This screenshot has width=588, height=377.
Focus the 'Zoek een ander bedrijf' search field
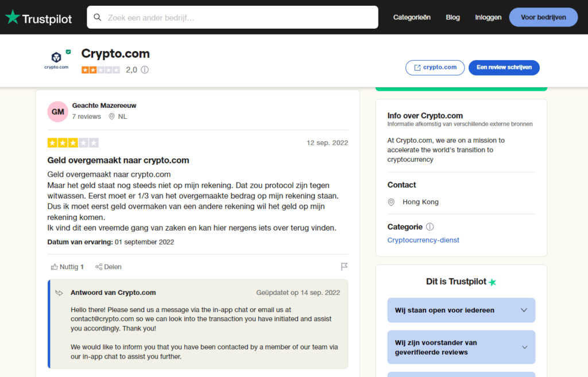click(233, 17)
